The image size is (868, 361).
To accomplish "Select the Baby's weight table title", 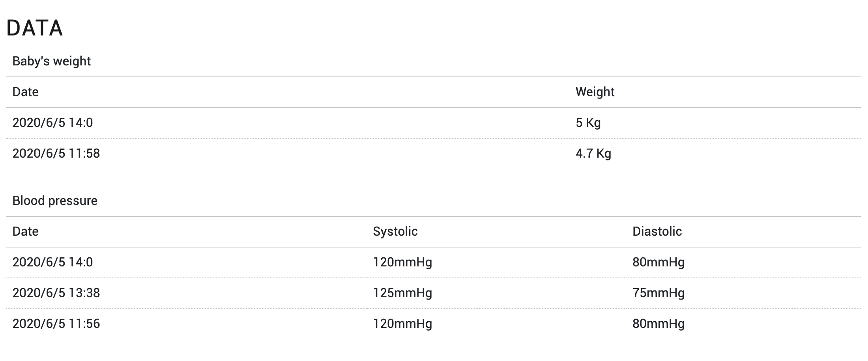I will (x=52, y=61).
